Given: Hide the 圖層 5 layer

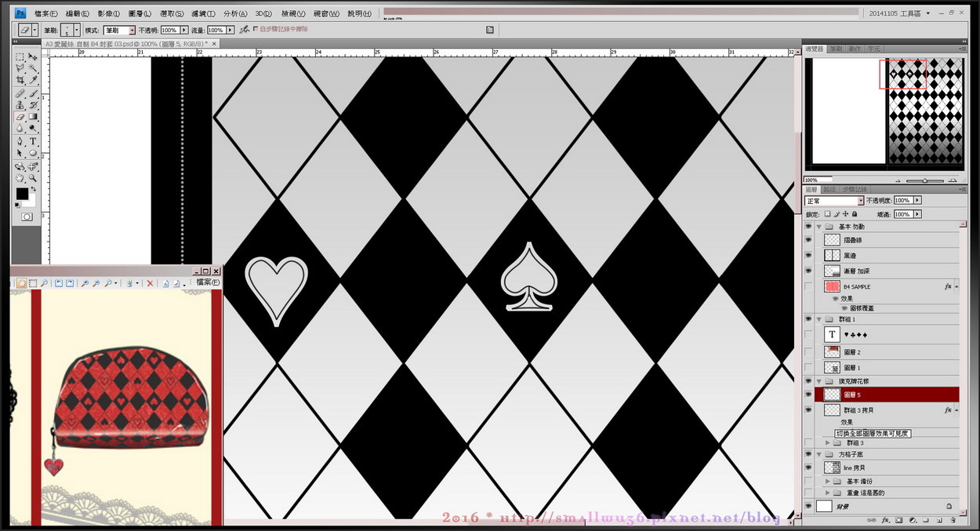Looking at the screenshot, I should coord(809,394).
